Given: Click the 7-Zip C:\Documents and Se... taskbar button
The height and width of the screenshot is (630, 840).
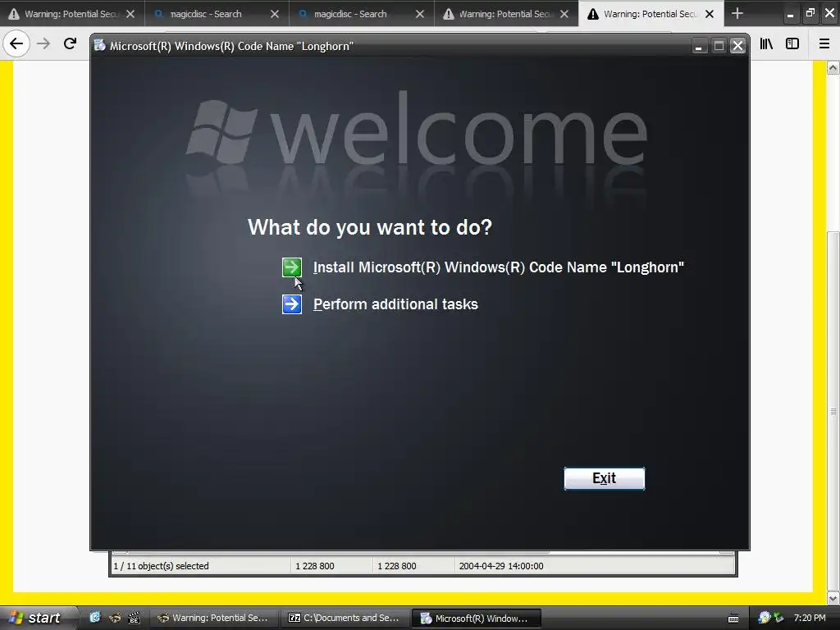Looking at the screenshot, I should [345, 618].
